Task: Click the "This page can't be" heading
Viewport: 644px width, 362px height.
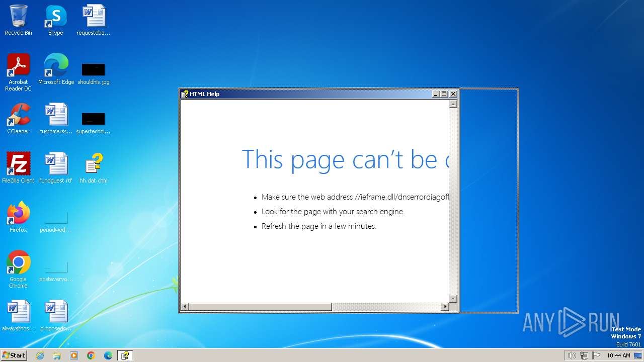Action: (x=345, y=159)
